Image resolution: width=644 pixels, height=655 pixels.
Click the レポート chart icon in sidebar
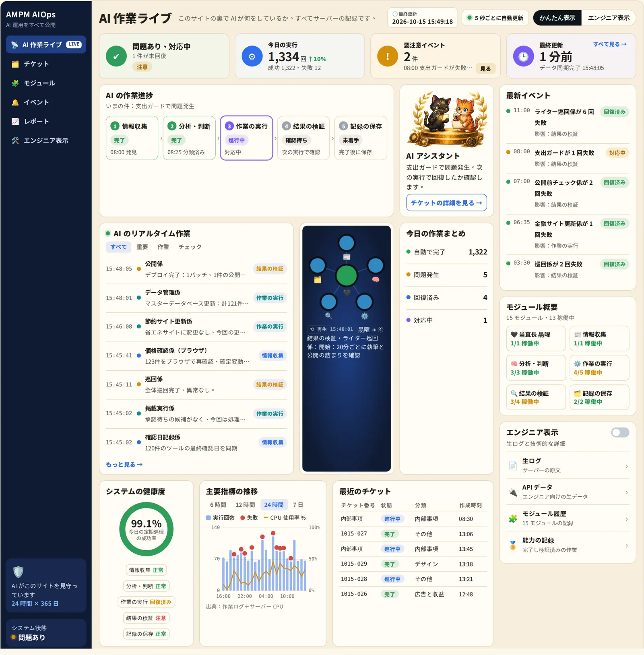pos(15,122)
